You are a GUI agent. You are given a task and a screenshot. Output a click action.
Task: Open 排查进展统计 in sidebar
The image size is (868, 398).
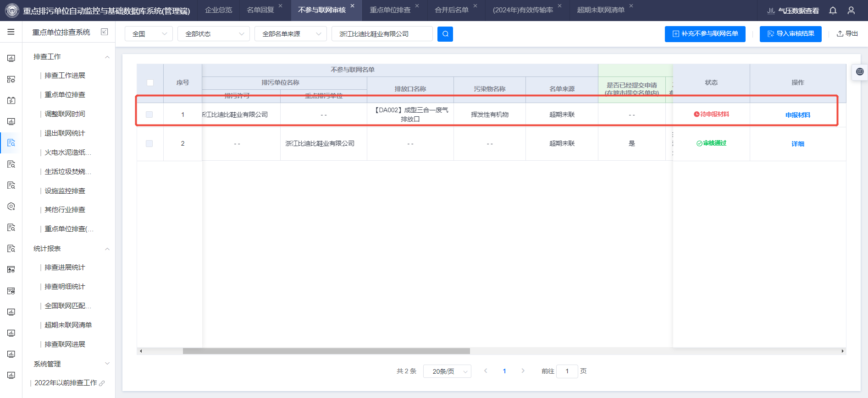tap(65, 267)
